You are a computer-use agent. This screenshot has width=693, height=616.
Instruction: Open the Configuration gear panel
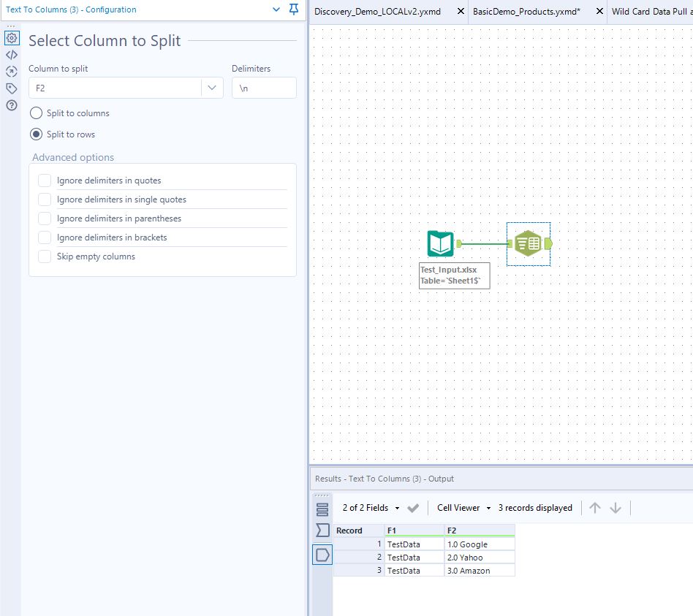(11, 37)
